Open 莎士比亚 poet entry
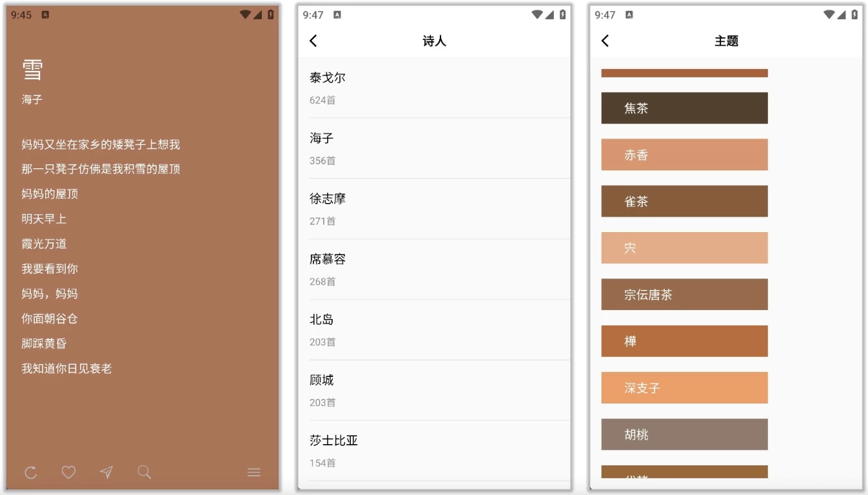Image resolution: width=868 pixels, height=495 pixels. (434, 451)
